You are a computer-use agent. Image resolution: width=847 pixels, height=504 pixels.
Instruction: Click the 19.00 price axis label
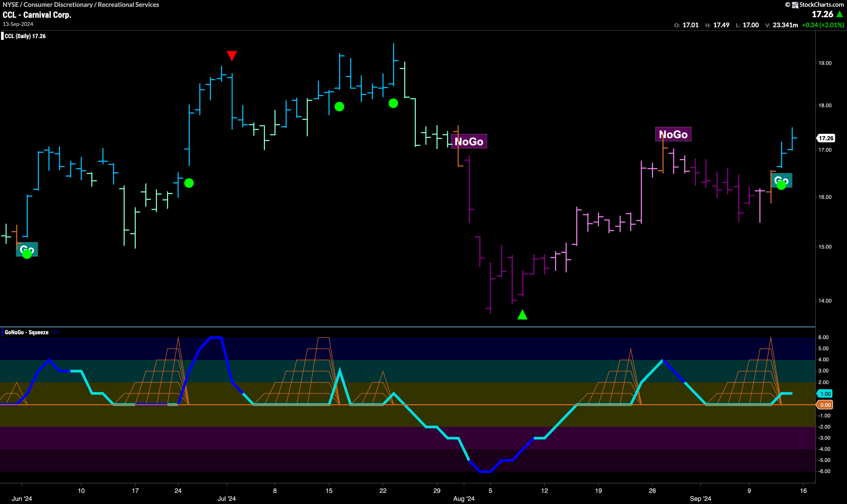tap(825, 63)
